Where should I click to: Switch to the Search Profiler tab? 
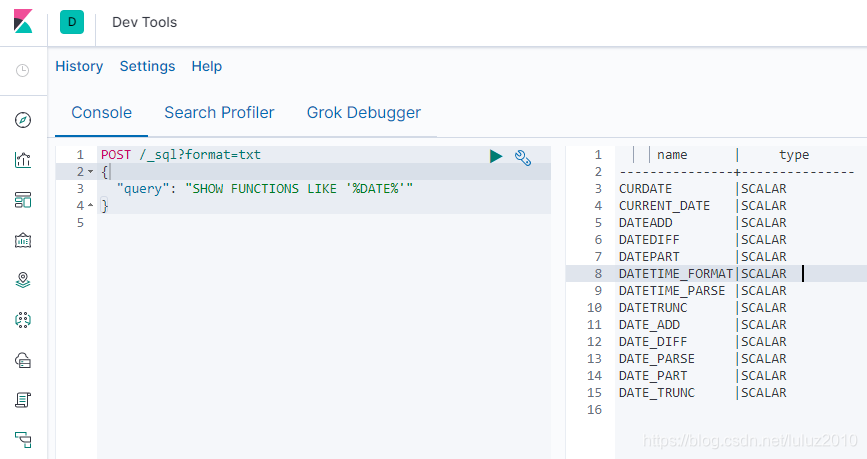(x=219, y=112)
